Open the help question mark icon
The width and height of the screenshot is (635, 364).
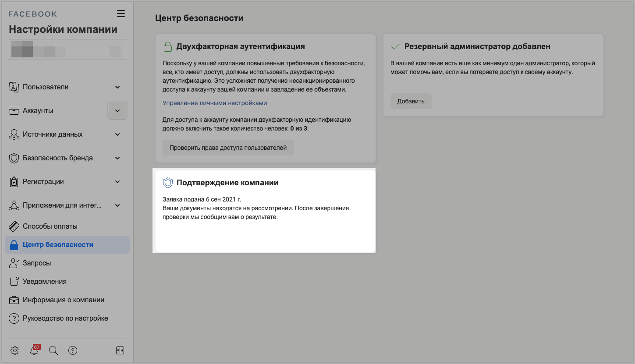click(73, 350)
